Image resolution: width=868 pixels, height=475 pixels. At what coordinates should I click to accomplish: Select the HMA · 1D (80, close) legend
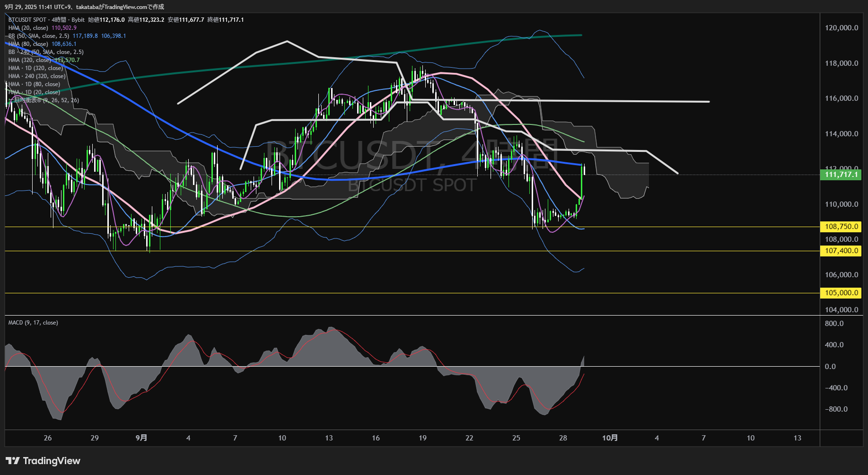click(34, 84)
